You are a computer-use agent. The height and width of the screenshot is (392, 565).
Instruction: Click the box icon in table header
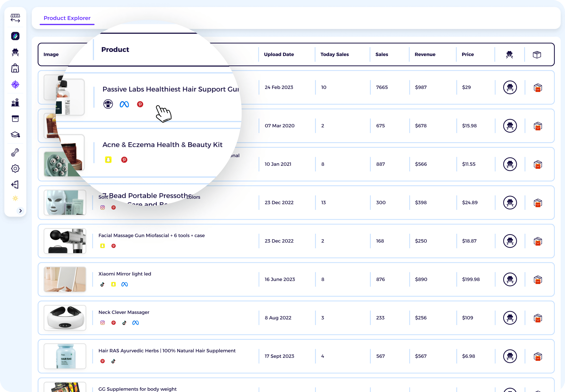tap(537, 54)
